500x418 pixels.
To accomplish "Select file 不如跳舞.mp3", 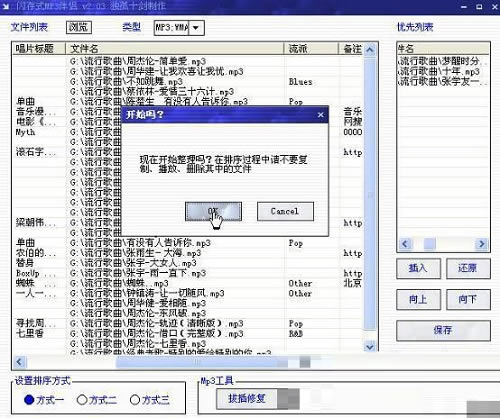I will pos(126,81).
